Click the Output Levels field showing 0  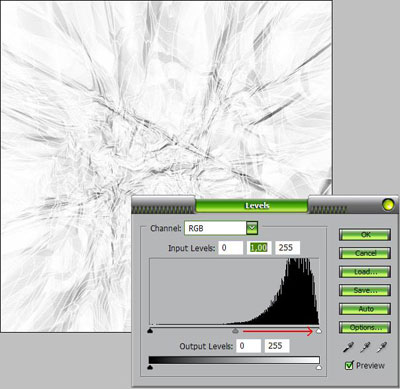click(x=248, y=346)
